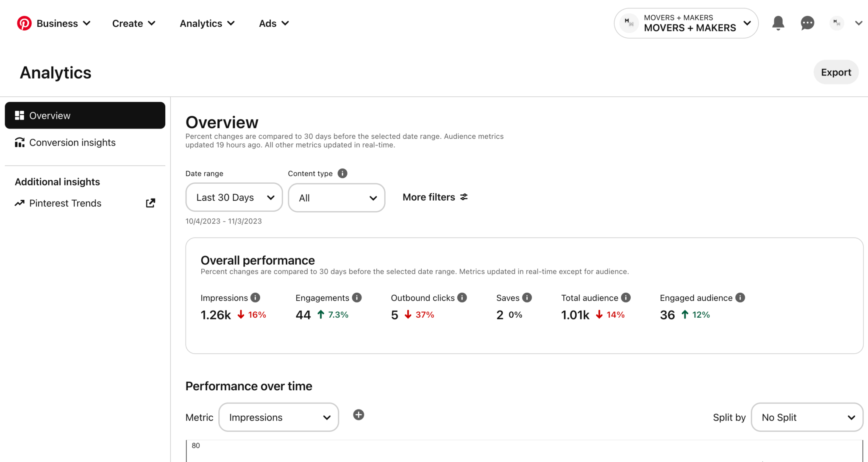Click the Export button

pyautogui.click(x=835, y=72)
